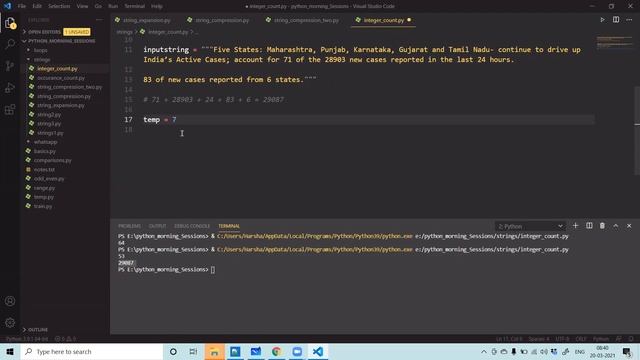This screenshot has width=640, height=360.
Task: Open Chrome from taskbar
Action: pyautogui.click(x=276, y=351)
